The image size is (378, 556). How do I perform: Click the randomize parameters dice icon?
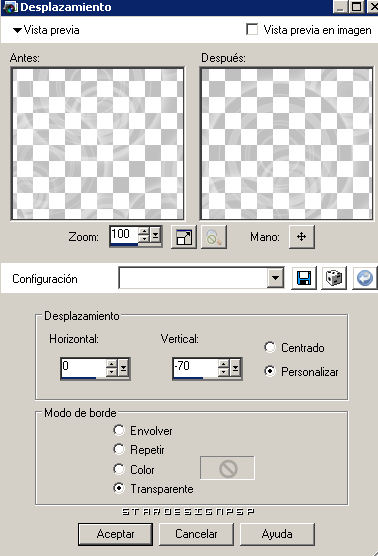point(334,279)
